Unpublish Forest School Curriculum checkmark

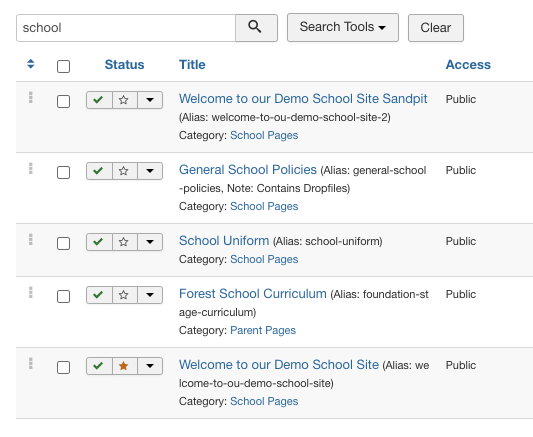tap(99, 295)
